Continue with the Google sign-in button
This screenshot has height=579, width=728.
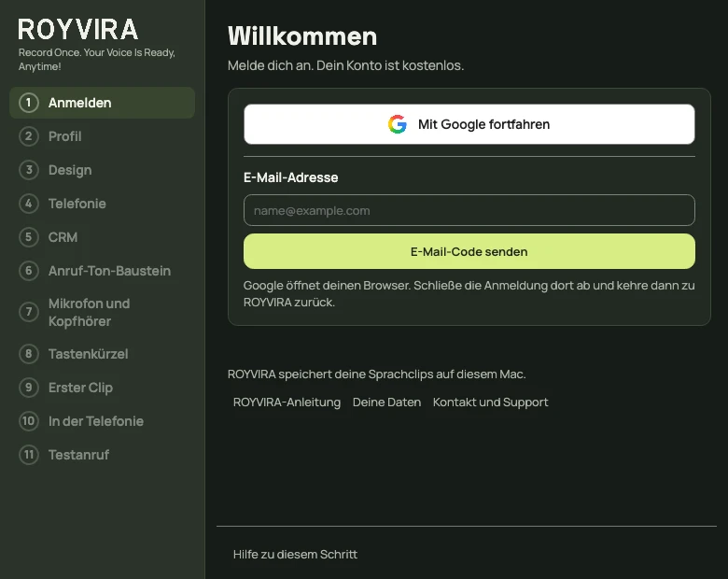[x=469, y=124]
